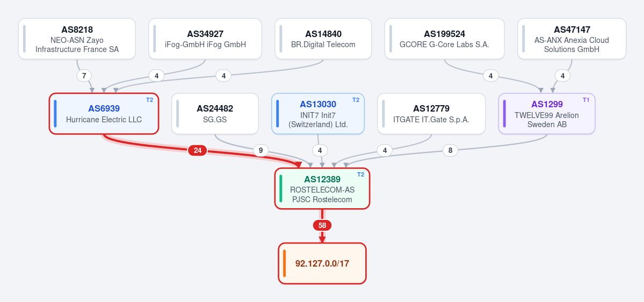
Task: Click the 7 edge label below AS8218
Action: click(84, 76)
